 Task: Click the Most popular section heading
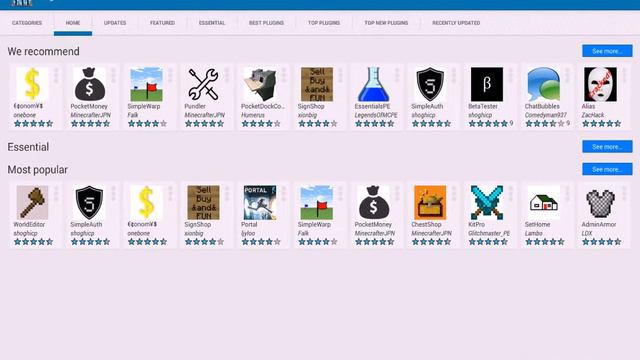pyautogui.click(x=38, y=169)
